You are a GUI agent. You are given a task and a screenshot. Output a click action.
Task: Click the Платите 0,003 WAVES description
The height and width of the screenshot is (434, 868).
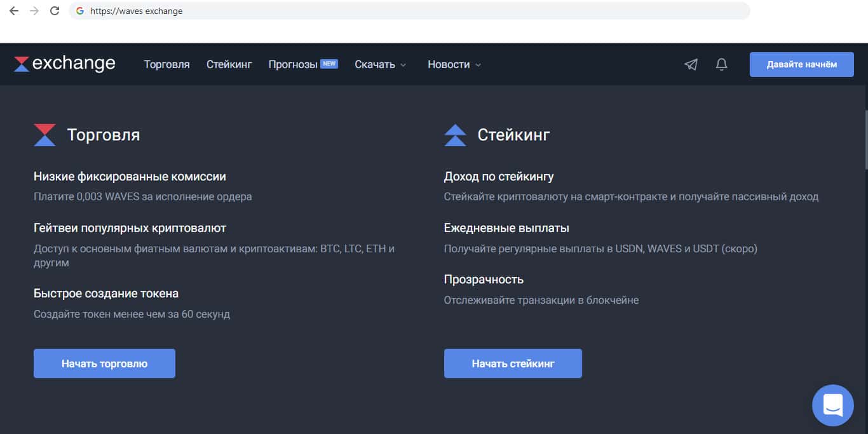143,197
